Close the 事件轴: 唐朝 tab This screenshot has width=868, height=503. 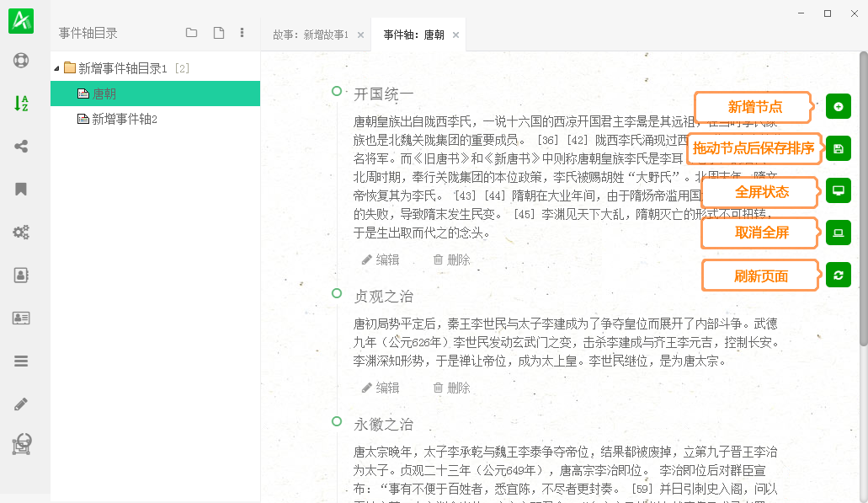click(455, 35)
